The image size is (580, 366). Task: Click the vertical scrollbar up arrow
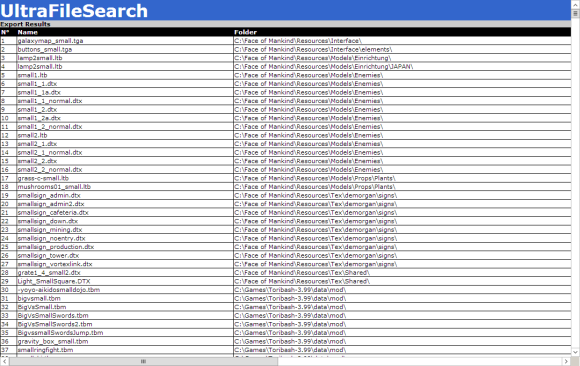pos(575,4)
